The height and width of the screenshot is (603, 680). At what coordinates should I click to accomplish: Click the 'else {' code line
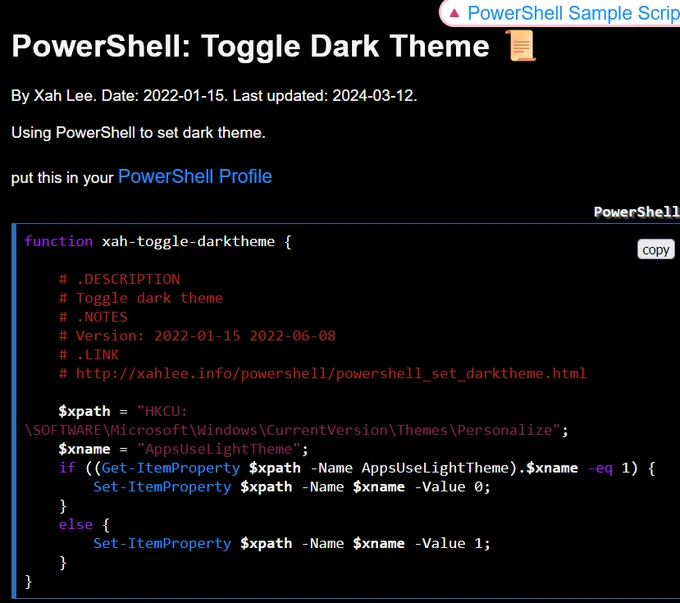tap(85, 524)
